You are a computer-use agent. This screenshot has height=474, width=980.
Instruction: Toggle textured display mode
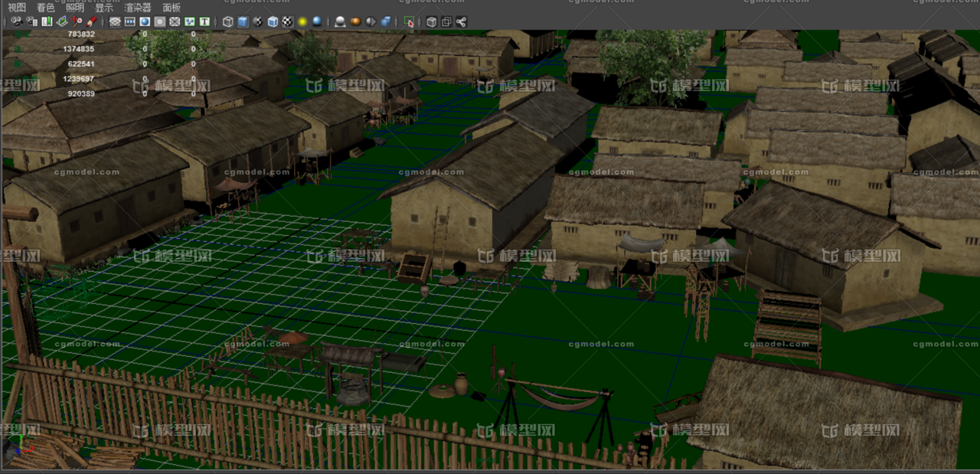(x=287, y=21)
